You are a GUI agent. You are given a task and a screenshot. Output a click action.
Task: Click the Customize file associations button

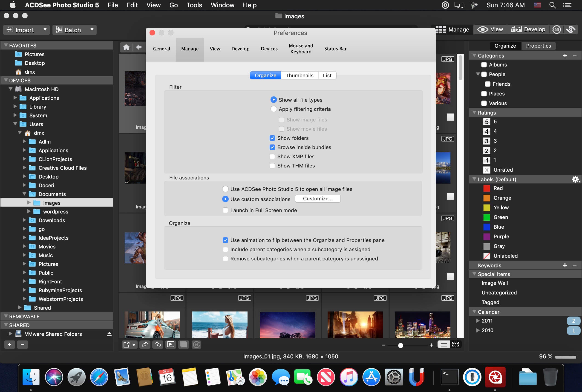[x=317, y=199]
